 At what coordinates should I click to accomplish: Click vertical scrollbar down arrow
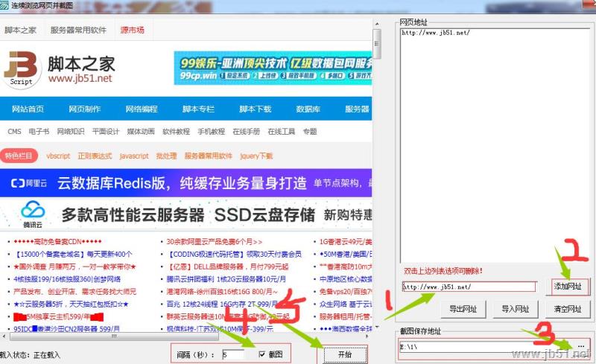point(377,327)
